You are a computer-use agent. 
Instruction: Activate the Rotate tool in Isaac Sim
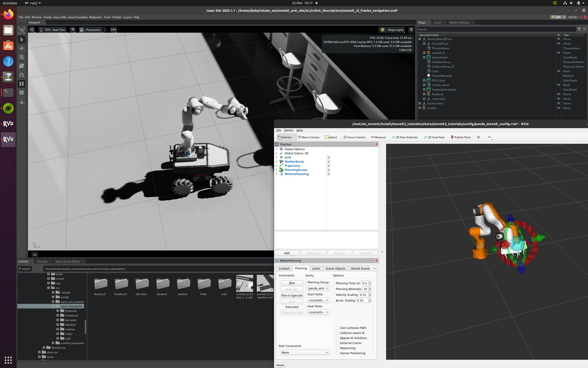(22, 57)
